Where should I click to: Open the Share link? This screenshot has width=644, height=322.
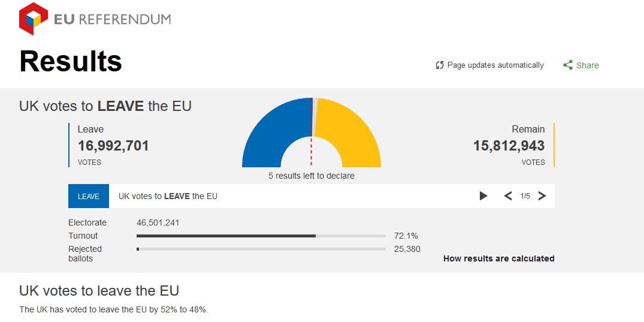pos(587,65)
